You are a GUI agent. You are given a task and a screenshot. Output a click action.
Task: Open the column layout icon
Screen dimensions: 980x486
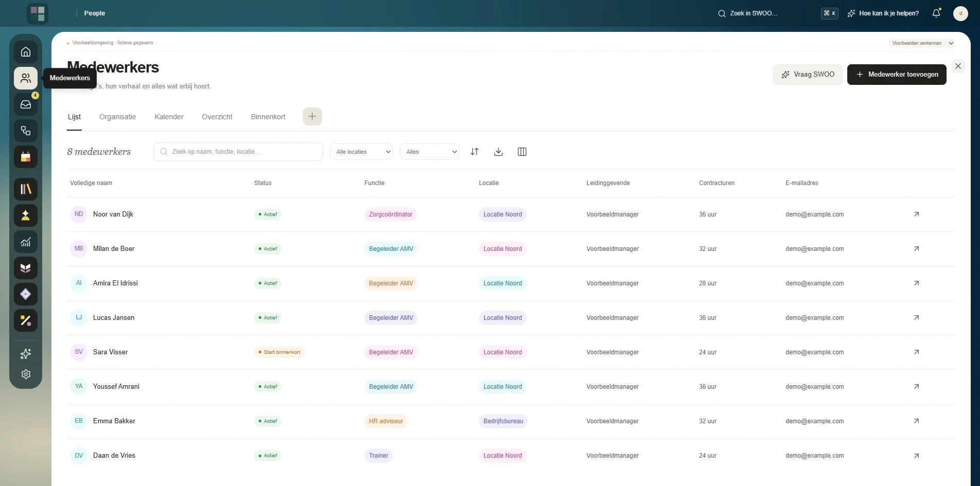point(522,152)
